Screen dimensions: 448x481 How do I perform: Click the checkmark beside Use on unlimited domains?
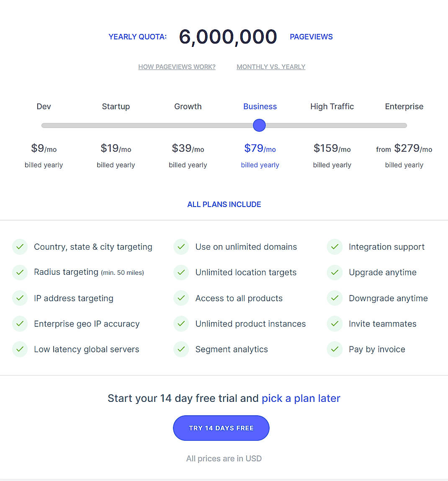coord(181,247)
